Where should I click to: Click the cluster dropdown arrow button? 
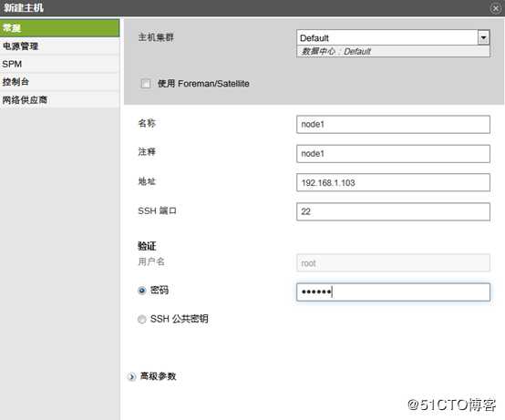tap(483, 37)
